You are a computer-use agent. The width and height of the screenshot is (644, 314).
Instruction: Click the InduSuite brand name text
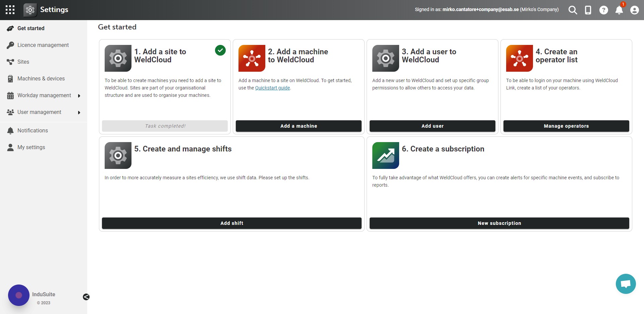click(44, 295)
